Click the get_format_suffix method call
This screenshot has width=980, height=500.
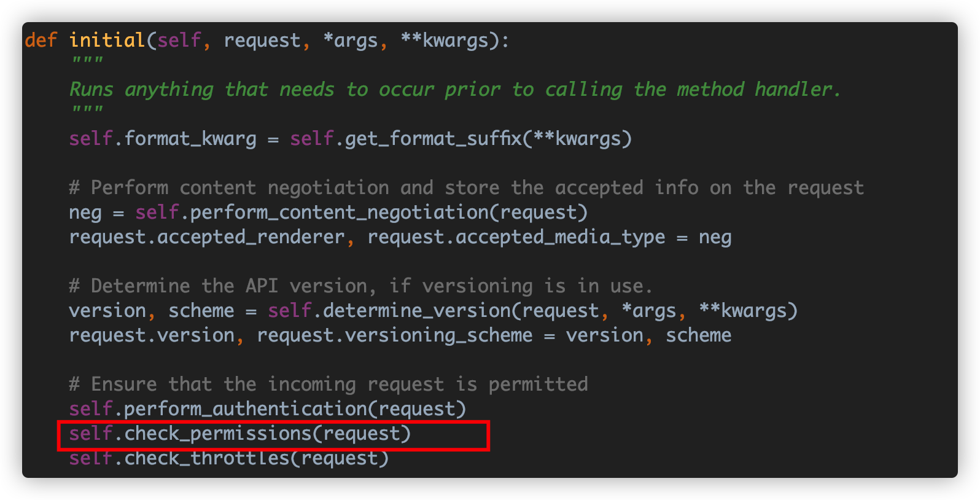tap(461, 139)
